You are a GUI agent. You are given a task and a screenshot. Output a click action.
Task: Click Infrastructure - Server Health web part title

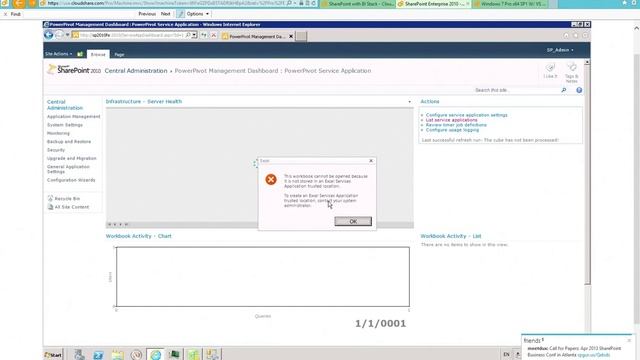click(x=144, y=101)
